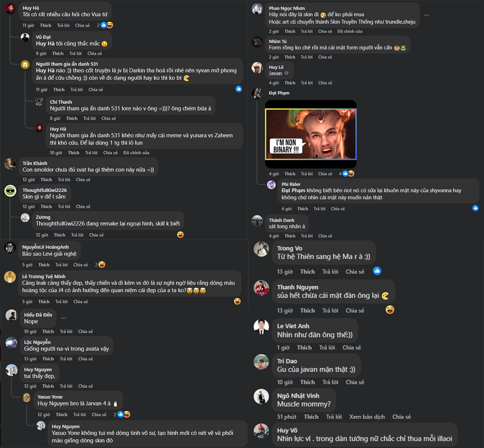The width and height of the screenshot is (484, 448).
Task: Click Xem bản dịch on Ngô Nhật Vinh's comment
Action: click(367, 417)
